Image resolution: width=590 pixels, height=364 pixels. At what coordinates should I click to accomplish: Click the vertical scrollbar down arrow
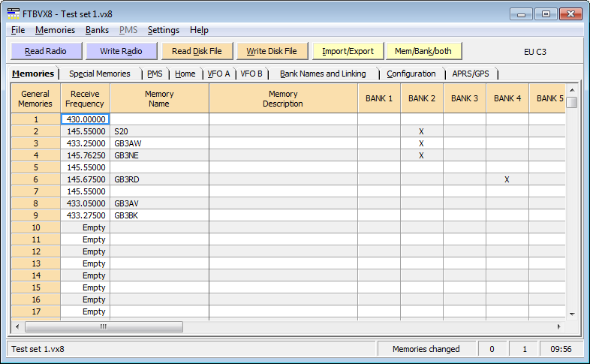tap(571, 313)
